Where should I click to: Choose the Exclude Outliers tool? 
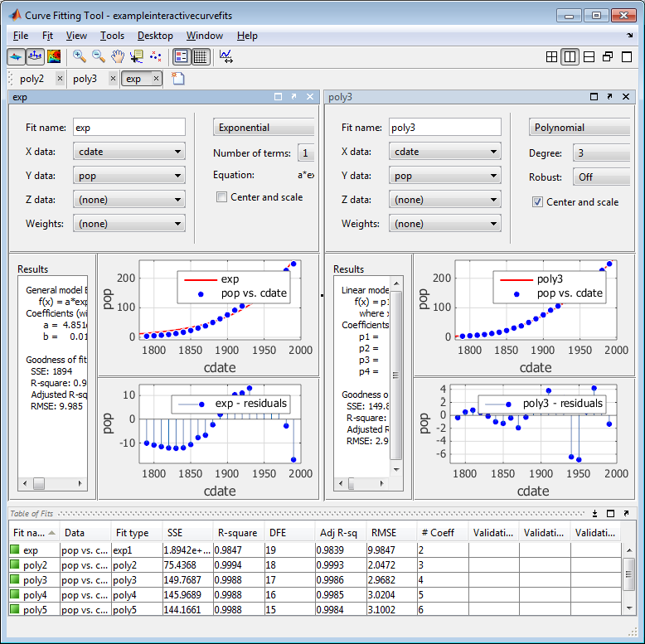(156, 56)
